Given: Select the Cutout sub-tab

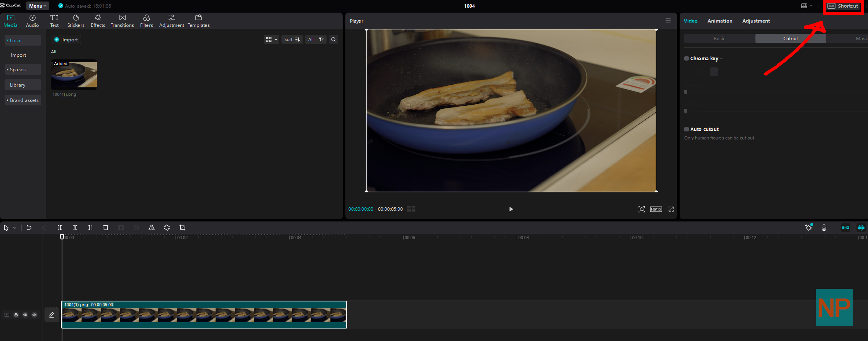Looking at the screenshot, I should (x=791, y=38).
